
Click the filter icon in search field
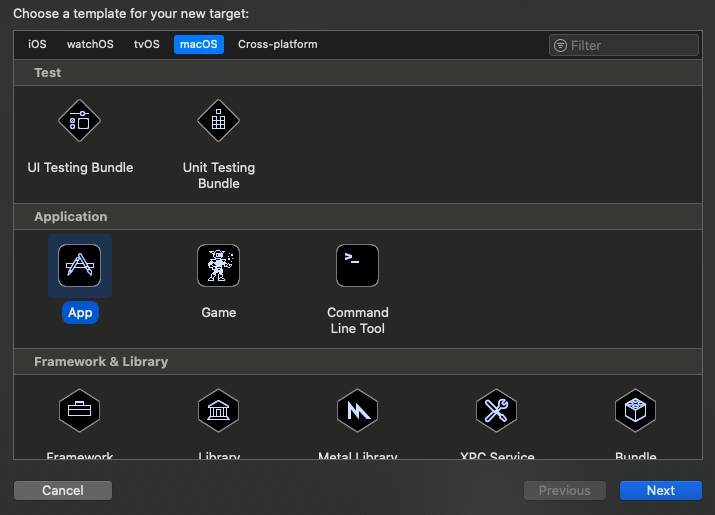click(x=560, y=46)
